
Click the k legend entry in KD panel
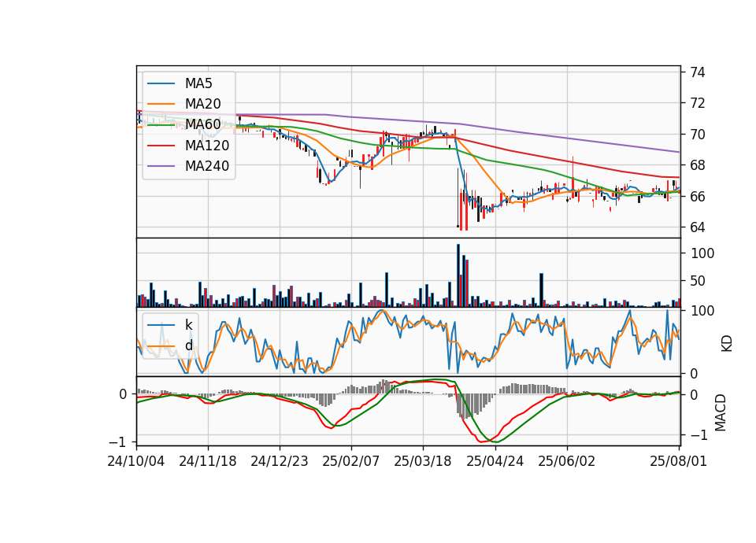click(188, 325)
